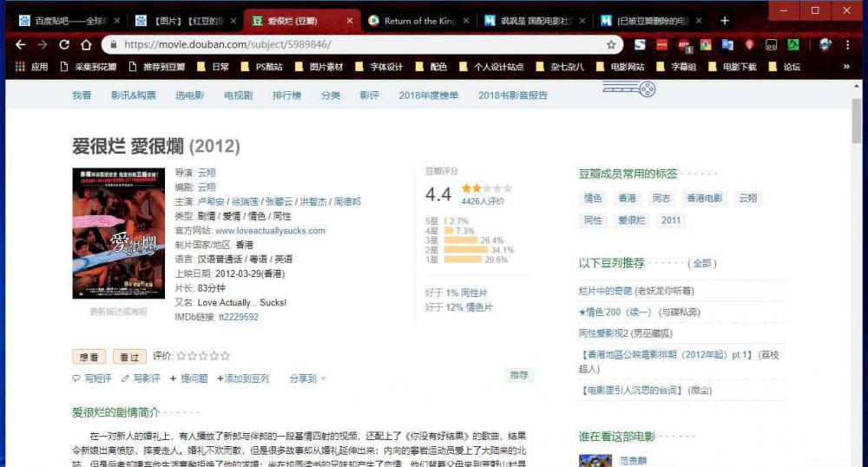Open the PS酷站 bookmark folder
Image resolution: width=868 pixels, height=467 pixels.
point(262,66)
